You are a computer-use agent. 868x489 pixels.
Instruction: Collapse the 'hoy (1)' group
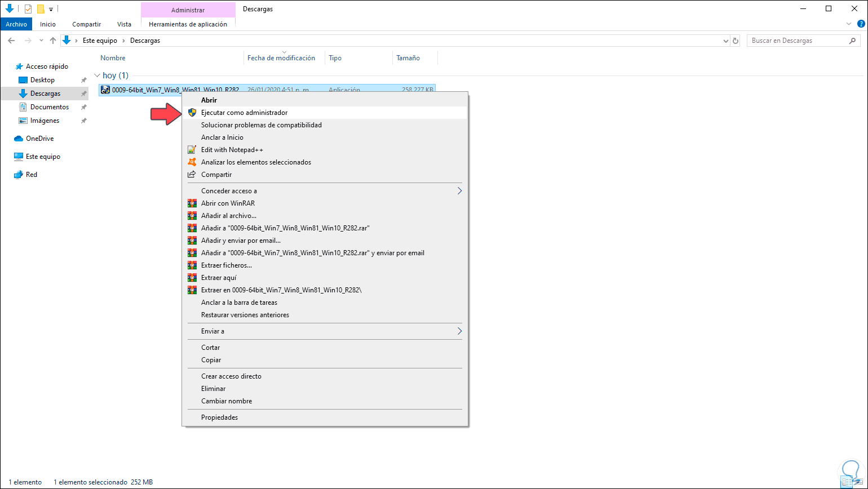pyautogui.click(x=98, y=75)
